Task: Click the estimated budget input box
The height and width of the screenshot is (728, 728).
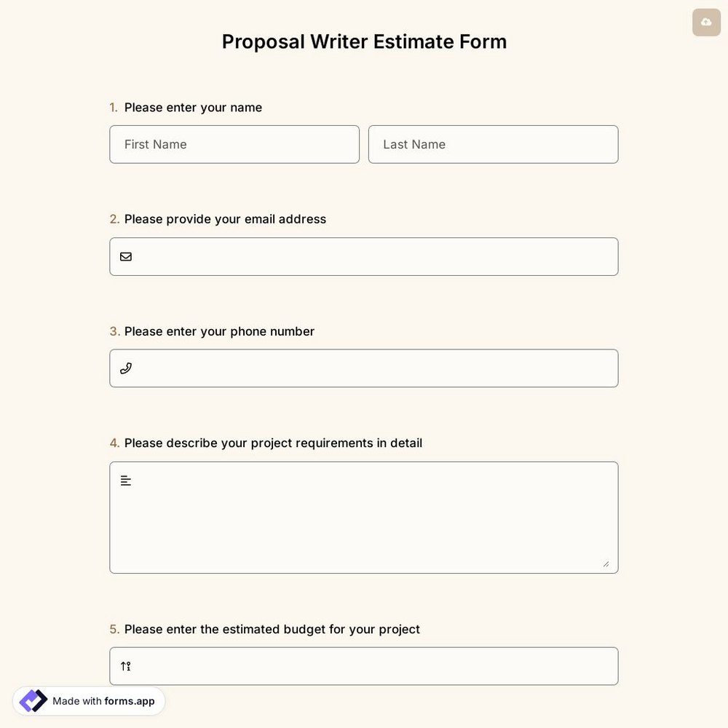Action: pyautogui.click(x=364, y=665)
